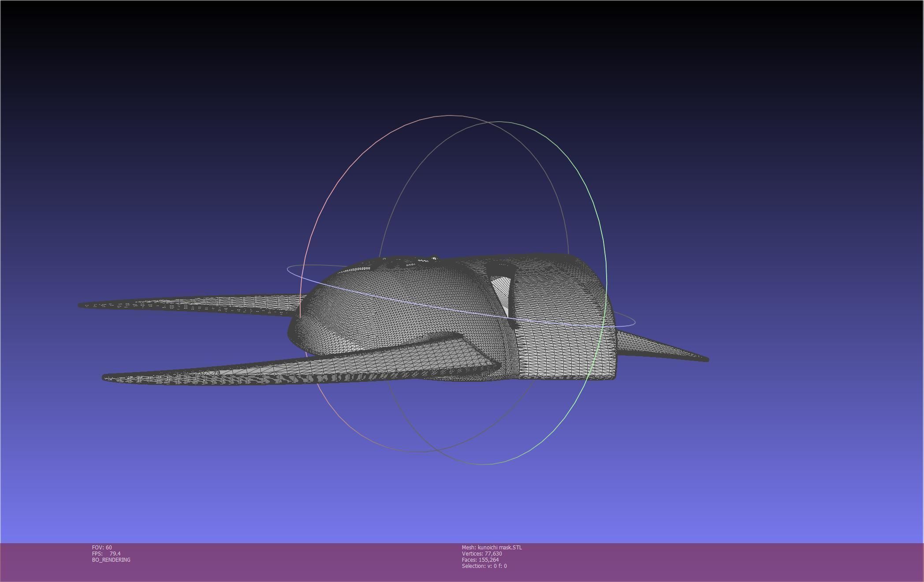The height and width of the screenshot is (582, 924).
Task: Click the Faces: 155,264 info line
Action: pos(480,560)
